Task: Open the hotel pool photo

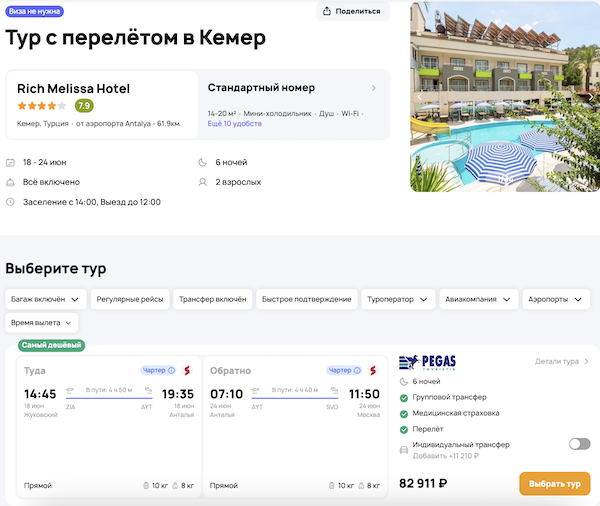Action: [x=504, y=96]
